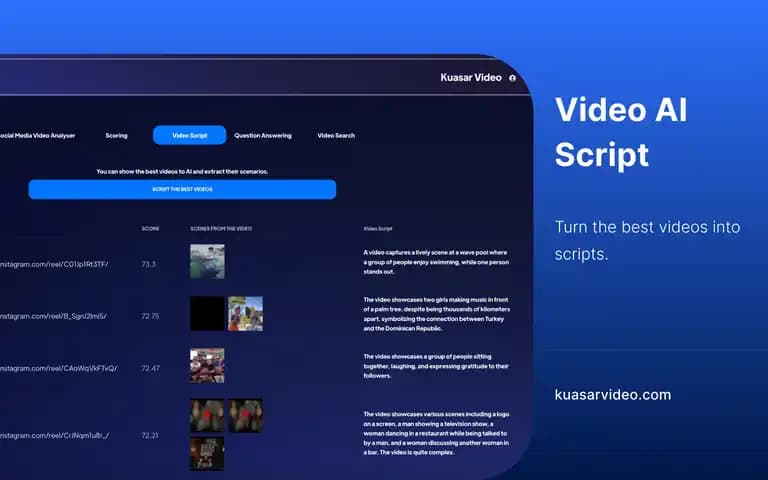Open the instagram reel CAoWqVkFTvQ link

[x=58, y=368]
